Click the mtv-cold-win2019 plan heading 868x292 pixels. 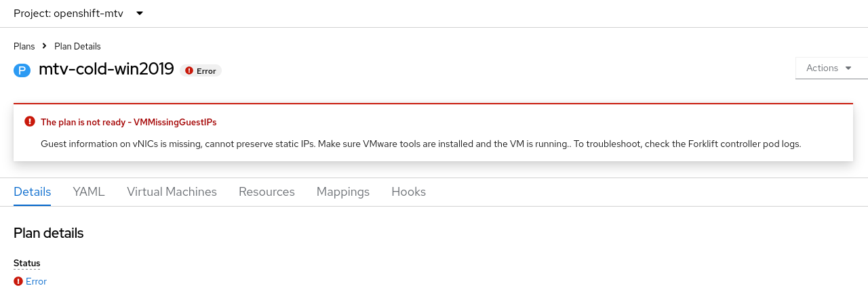tap(106, 69)
